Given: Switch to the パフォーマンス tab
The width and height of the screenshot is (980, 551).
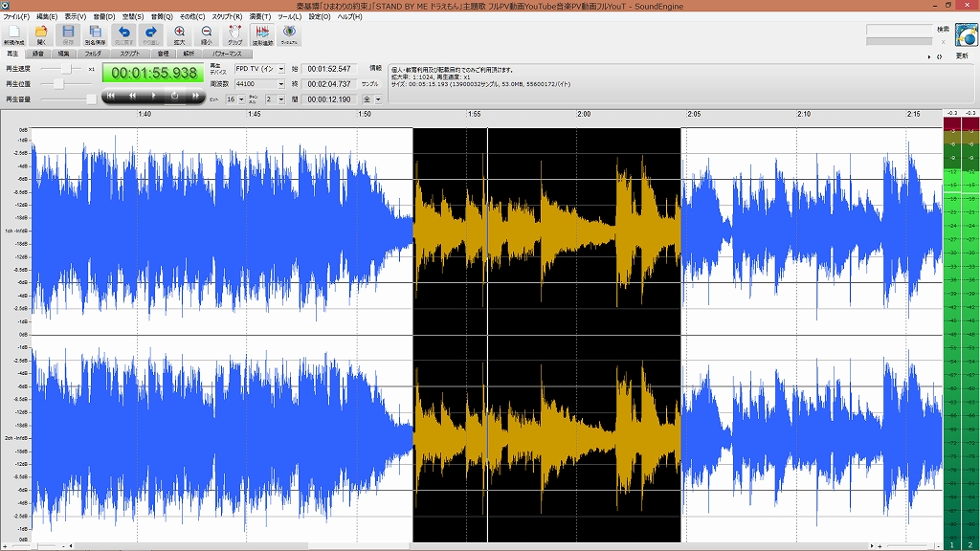Looking at the screenshot, I should 227,54.
